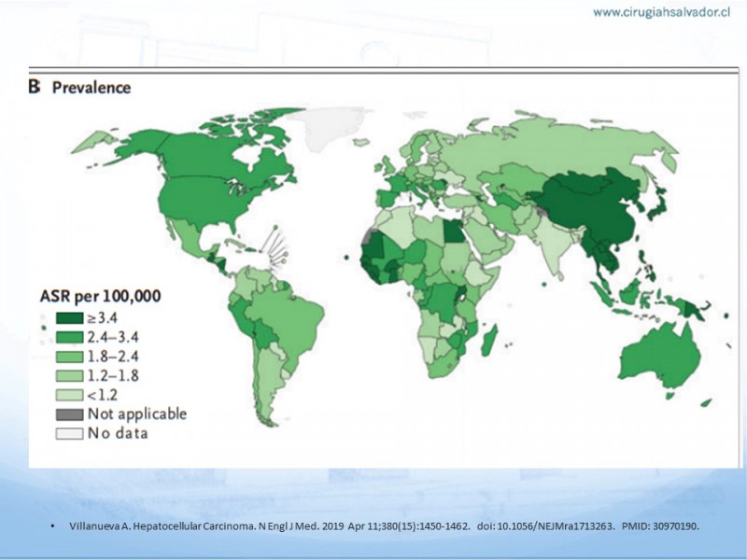747x560 pixels.
Task: Pick the light gray No data swatch
Action: click(x=69, y=433)
